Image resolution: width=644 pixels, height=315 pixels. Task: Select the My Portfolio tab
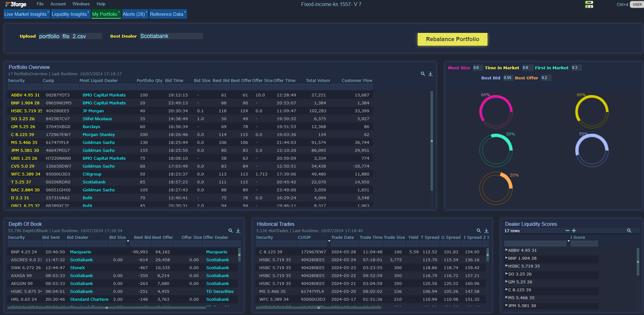(106, 14)
